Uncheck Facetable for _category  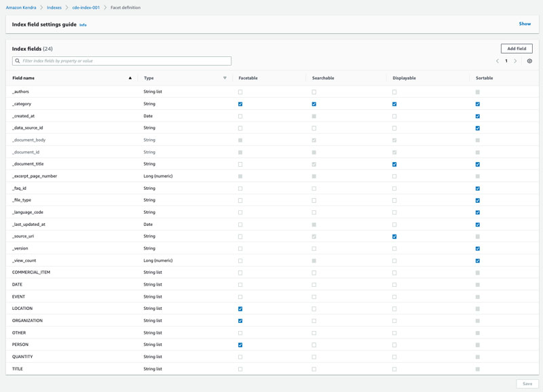[x=240, y=104]
